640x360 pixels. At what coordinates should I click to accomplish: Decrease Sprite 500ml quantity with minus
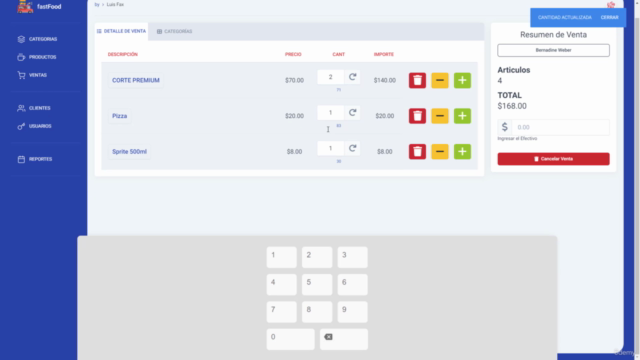coord(440,151)
